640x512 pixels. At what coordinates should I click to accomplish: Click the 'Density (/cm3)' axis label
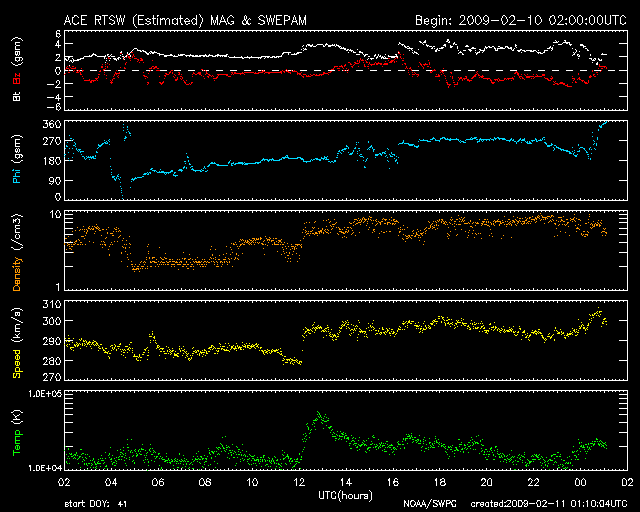17,252
